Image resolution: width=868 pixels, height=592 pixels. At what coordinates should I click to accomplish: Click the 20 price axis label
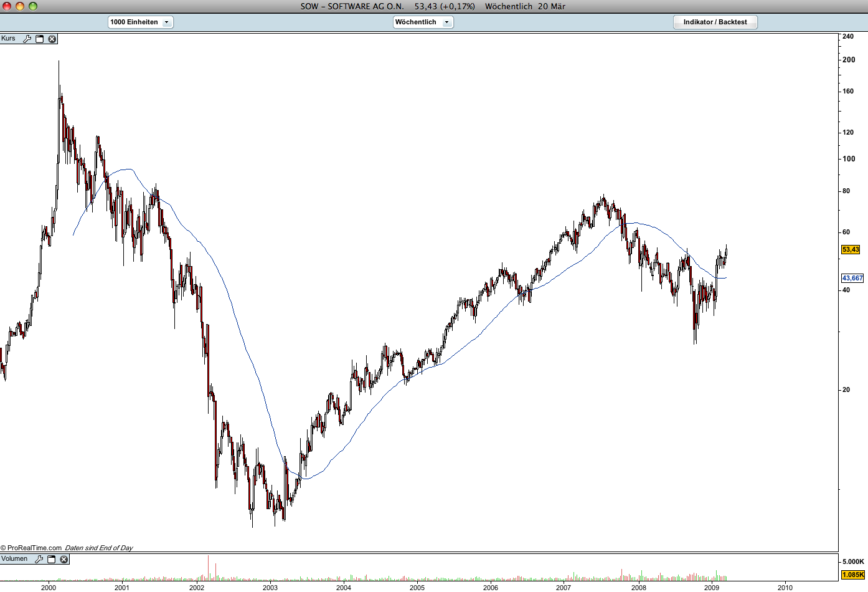(846, 389)
